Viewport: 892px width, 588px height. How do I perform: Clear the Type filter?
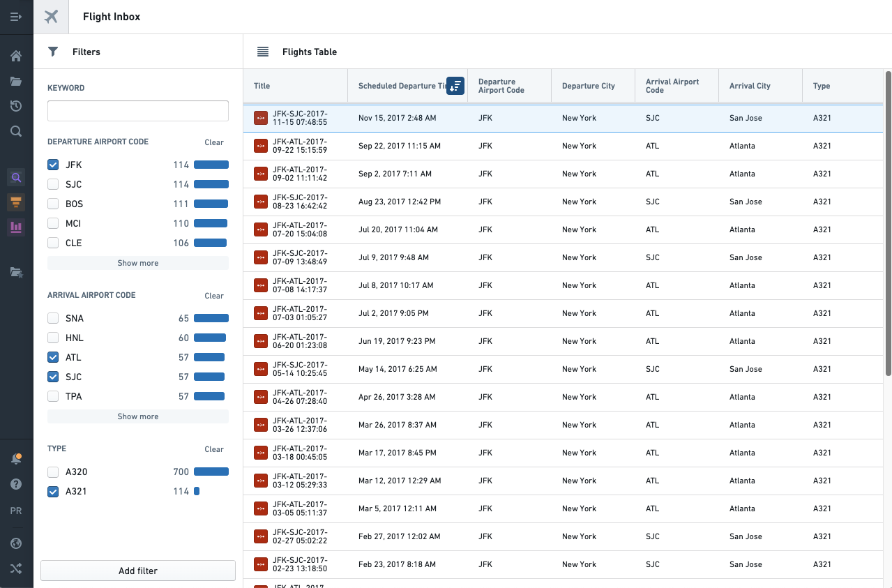point(214,449)
